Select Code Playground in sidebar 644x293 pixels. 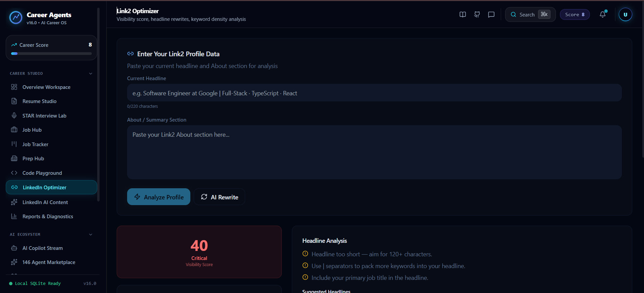tap(51, 173)
